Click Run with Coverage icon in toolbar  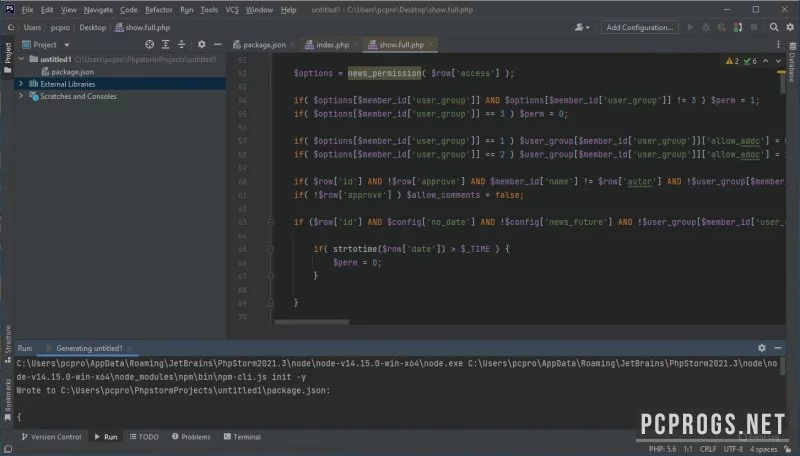point(722,28)
